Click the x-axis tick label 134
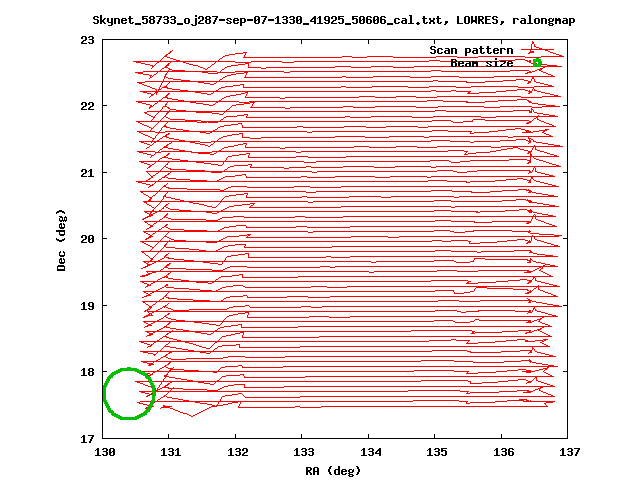 point(371,452)
